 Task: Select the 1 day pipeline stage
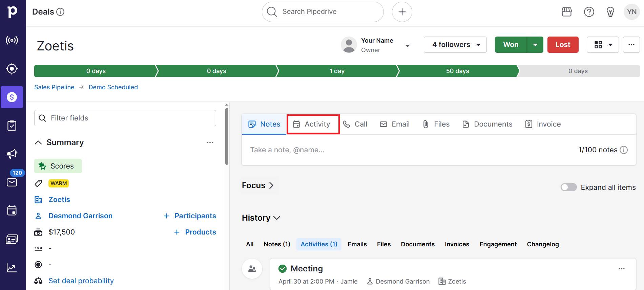pos(337,71)
